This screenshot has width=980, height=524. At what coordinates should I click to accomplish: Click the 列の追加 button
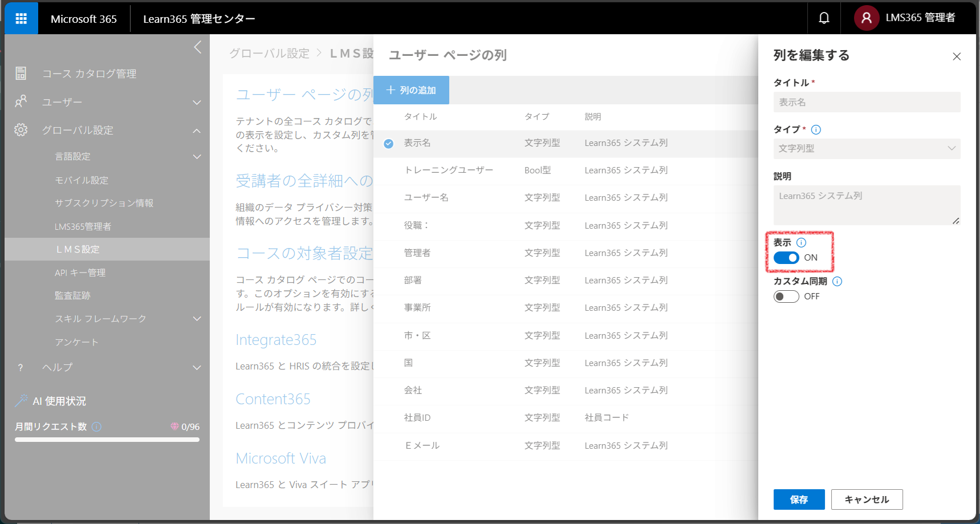coord(411,90)
